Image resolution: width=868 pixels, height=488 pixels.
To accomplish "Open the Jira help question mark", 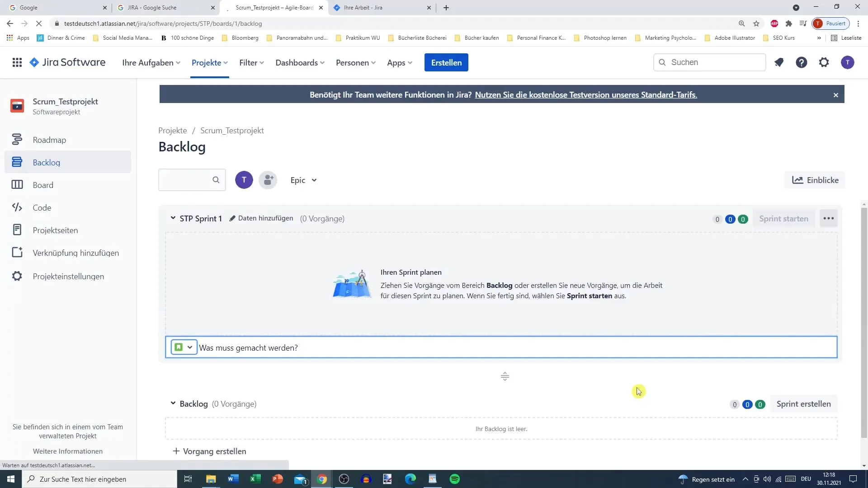I will pyautogui.click(x=801, y=62).
